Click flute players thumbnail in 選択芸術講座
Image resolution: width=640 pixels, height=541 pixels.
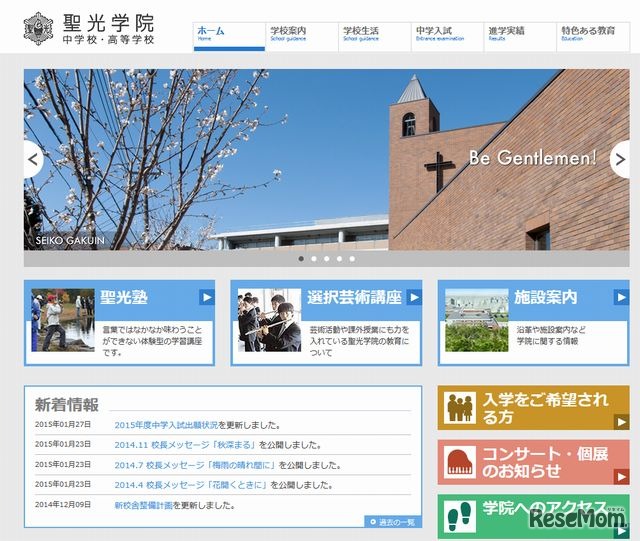click(269, 321)
